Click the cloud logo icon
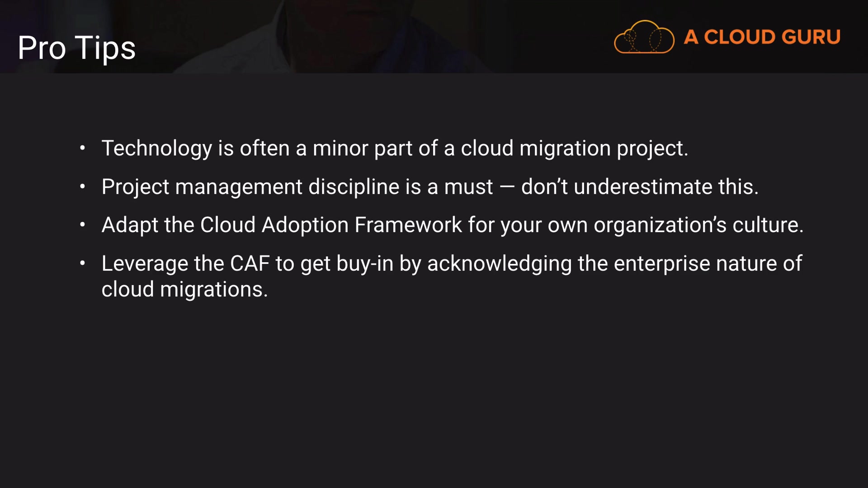The height and width of the screenshot is (488, 868). pos(644,37)
